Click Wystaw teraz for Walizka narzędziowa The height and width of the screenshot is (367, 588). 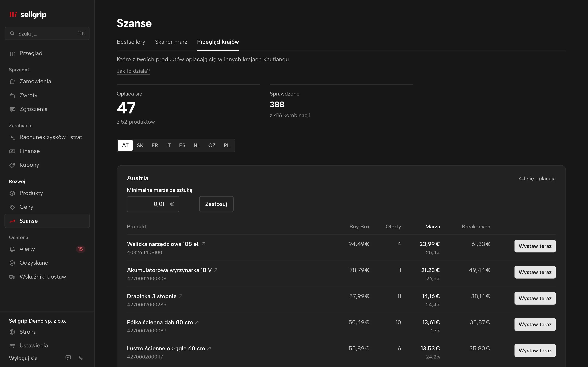coord(535,246)
